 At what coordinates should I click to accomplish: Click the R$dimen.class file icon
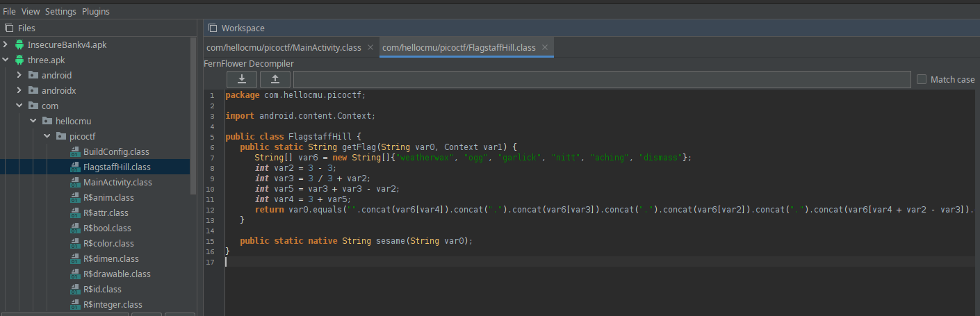pos(75,258)
